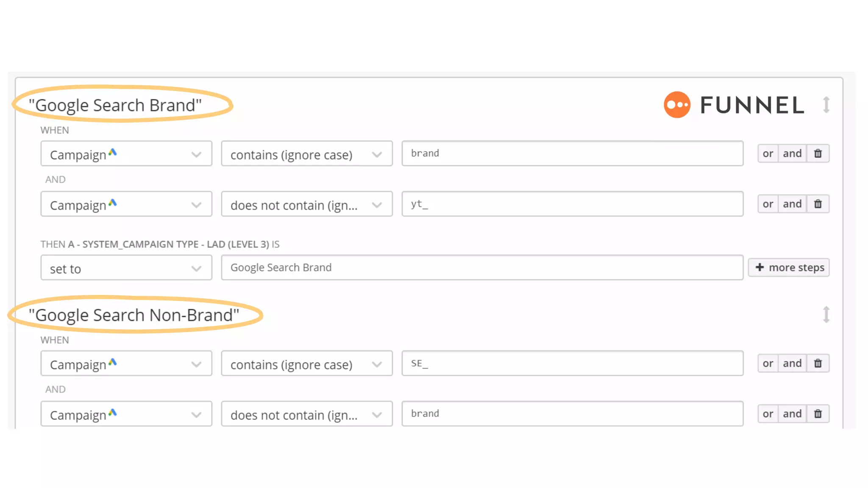Image resolution: width=868 pixels, height=488 pixels.
Task: Open Campaign dropdown in first Brand condition
Action: [126, 154]
